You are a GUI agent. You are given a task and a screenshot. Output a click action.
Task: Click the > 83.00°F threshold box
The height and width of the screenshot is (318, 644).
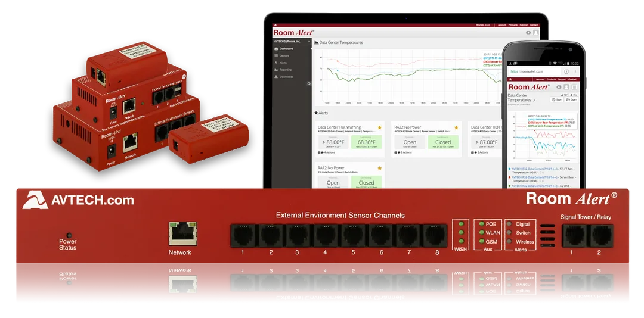(333, 142)
